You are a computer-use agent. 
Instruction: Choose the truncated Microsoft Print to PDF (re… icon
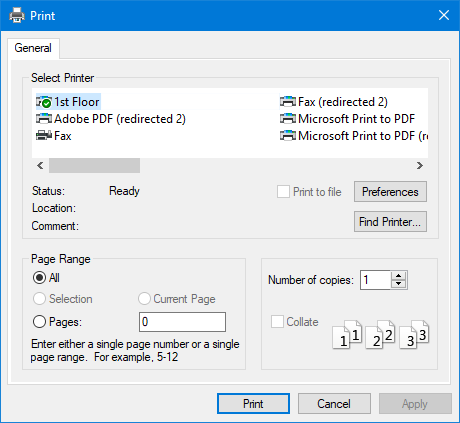click(288, 136)
